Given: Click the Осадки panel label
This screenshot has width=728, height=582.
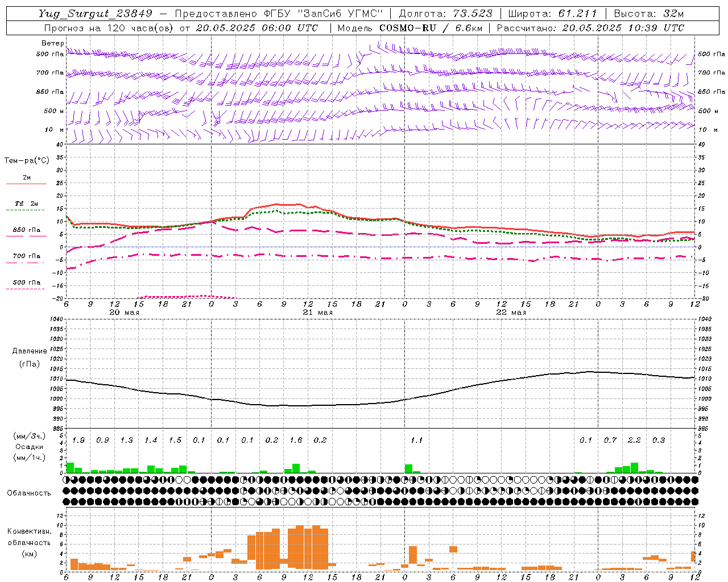Looking at the screenshot, I should (x=30, y=447).
